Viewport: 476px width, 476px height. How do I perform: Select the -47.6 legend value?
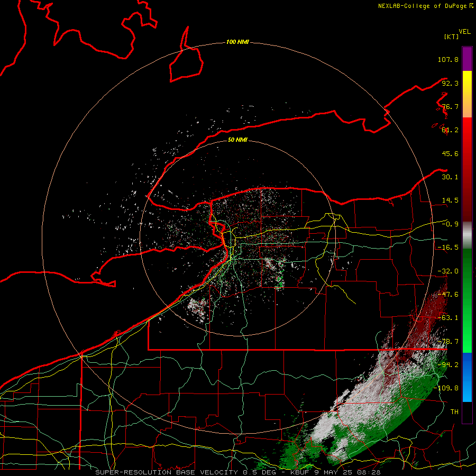click(448, 295)
